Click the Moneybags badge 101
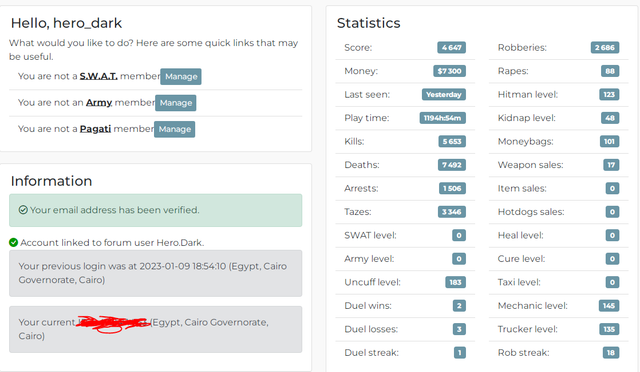This screenshot has width=640, height=372. pos(609,141)
